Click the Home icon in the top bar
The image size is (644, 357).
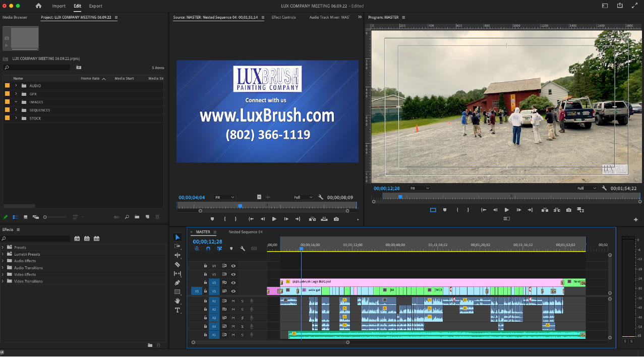tap(39, 6)
